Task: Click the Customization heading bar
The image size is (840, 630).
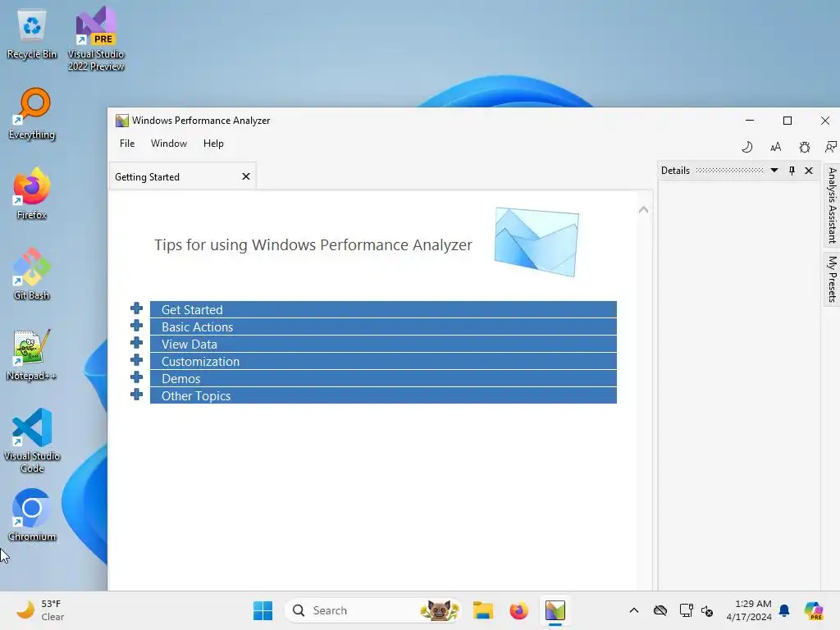Action: pos(383,361)
